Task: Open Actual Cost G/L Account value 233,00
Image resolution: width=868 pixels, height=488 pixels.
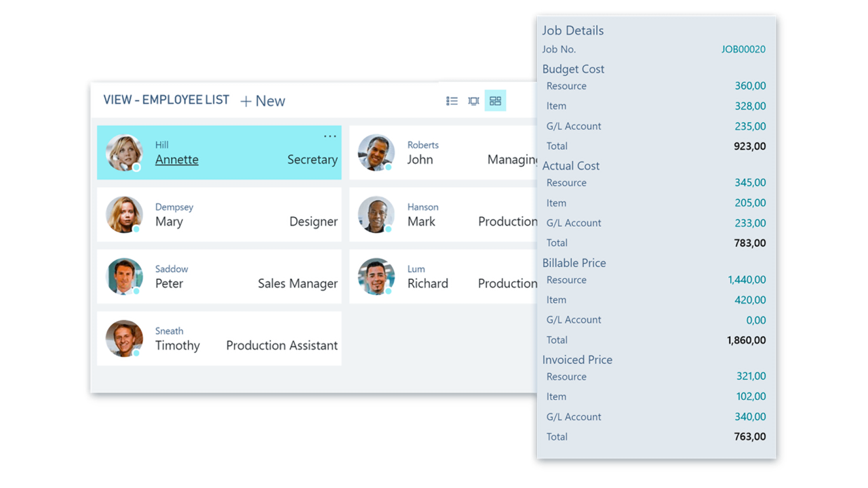Action: [x=751, y=223]
